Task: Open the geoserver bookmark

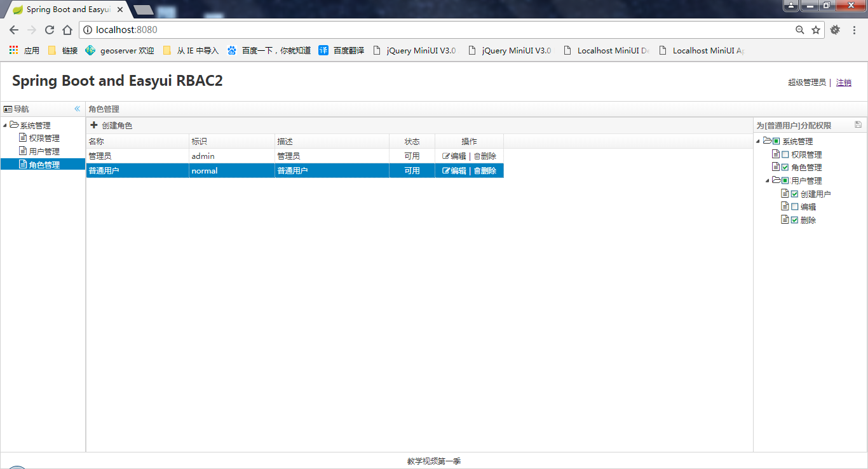Action: tap(120, 50)
